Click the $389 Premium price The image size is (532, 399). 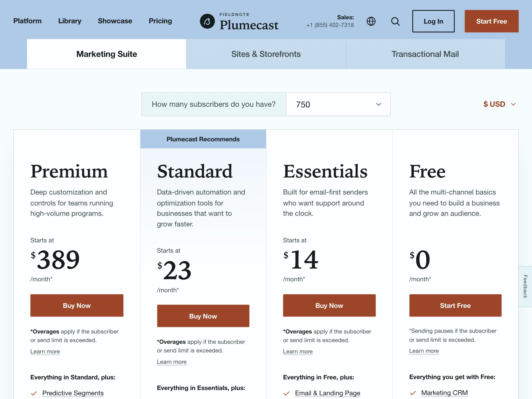pyautogui.click(x=55, y=259)
